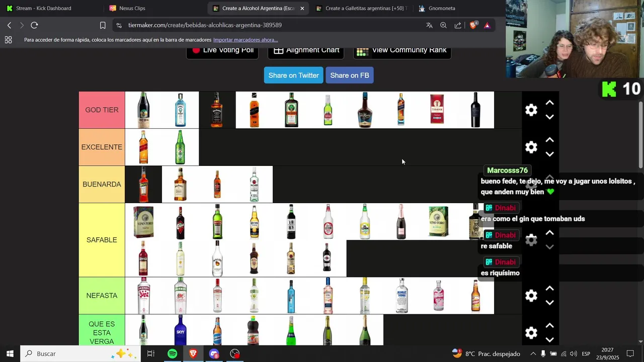Open the translate page icon
The height and width of the screenshot is (362, 644).
(x=429, y=25)
